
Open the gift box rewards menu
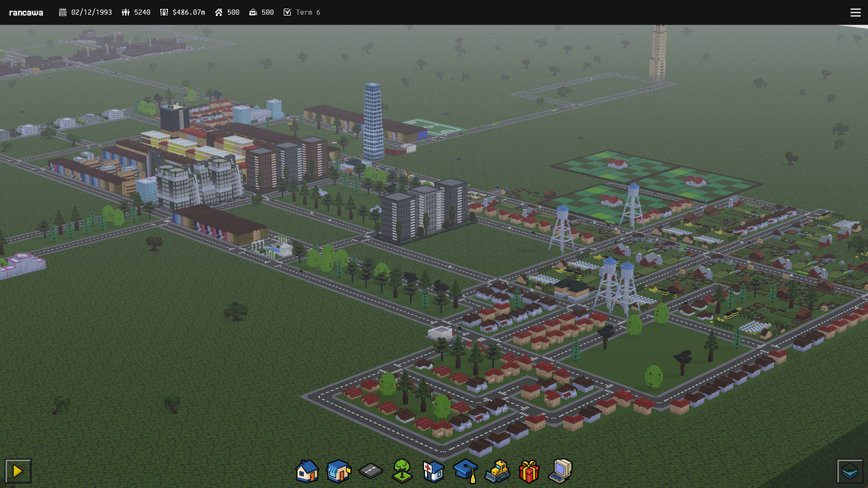(529, 471)
